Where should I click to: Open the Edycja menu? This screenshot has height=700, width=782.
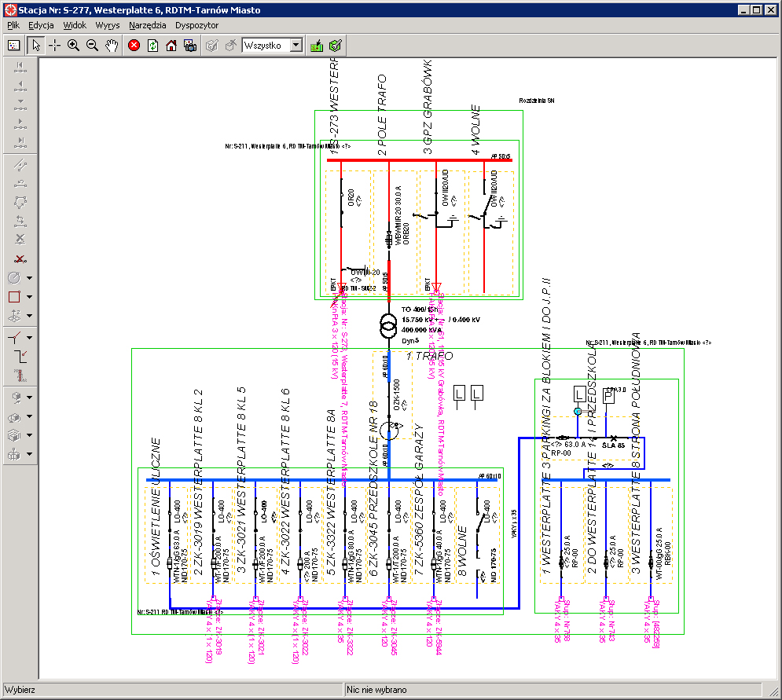(41, 25)
